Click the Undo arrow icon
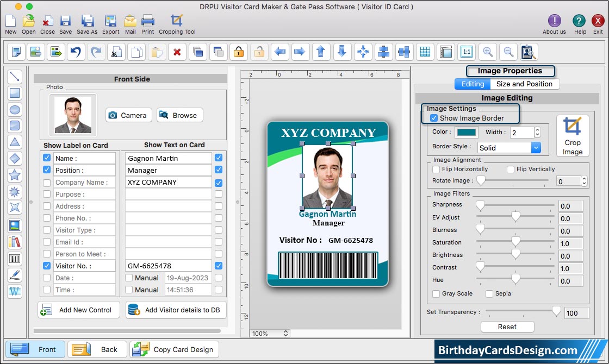 [76, 52]
